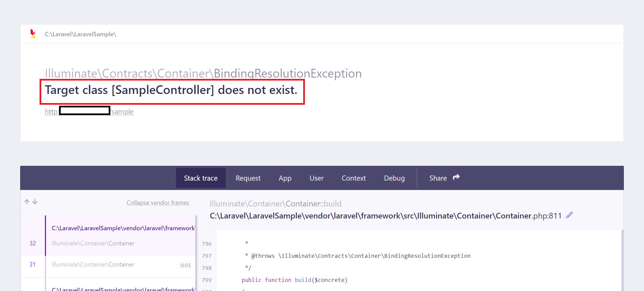Open the App tab

[285, 178]
